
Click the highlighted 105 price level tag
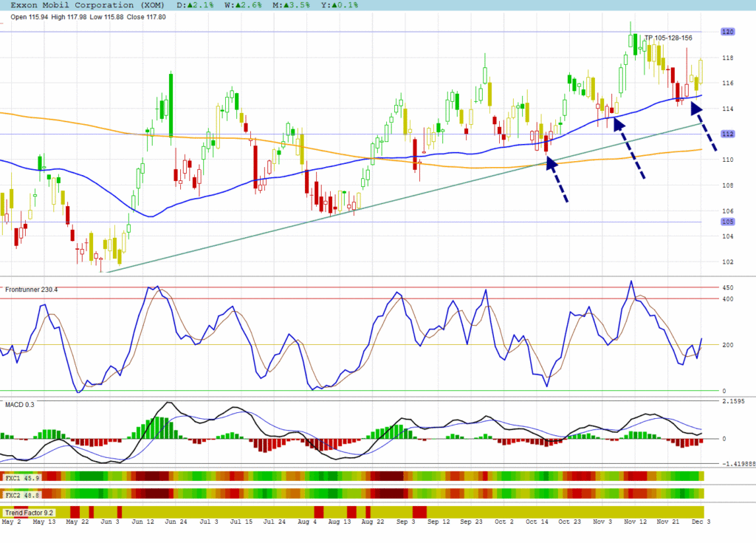pos(727,222)
